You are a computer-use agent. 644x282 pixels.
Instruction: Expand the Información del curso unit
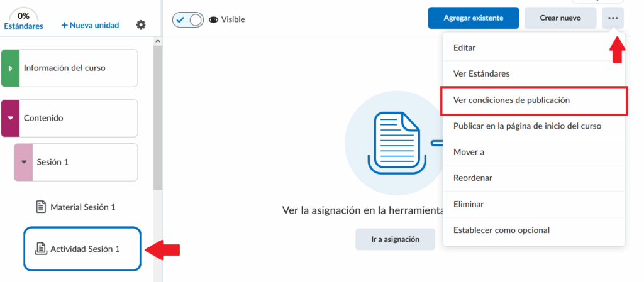coord(10,68)
